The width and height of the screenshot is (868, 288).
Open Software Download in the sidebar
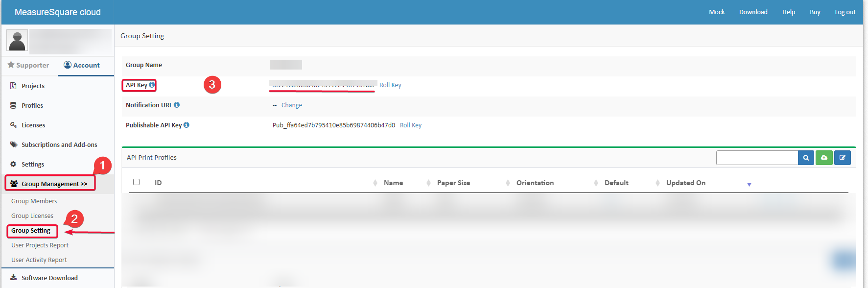pos(49,278)
